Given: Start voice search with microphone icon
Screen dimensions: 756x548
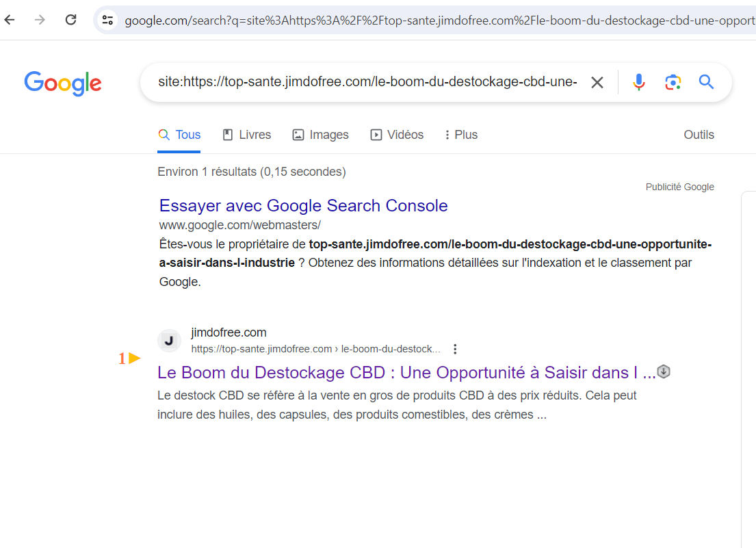Looking at the screenshot, I should (638, 83).
